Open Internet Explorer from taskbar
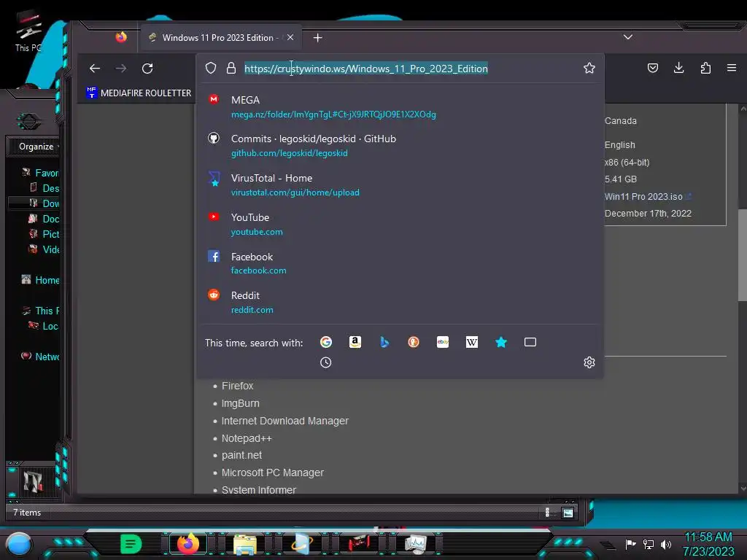This screenshot has height=560, width=747. tap(302, 544)
